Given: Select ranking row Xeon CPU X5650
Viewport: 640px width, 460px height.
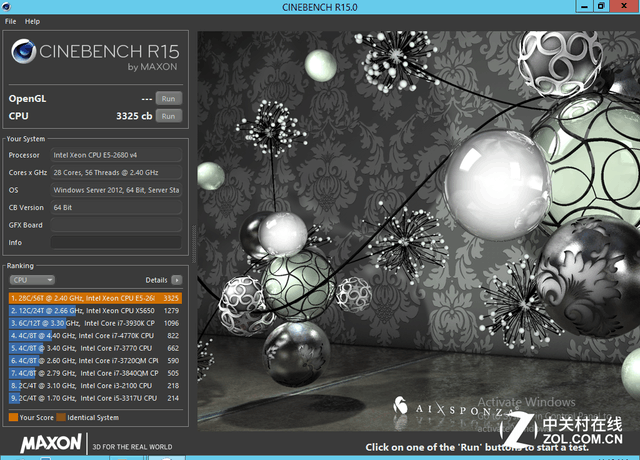Looking at the screenshot, I should pos(95,311).
